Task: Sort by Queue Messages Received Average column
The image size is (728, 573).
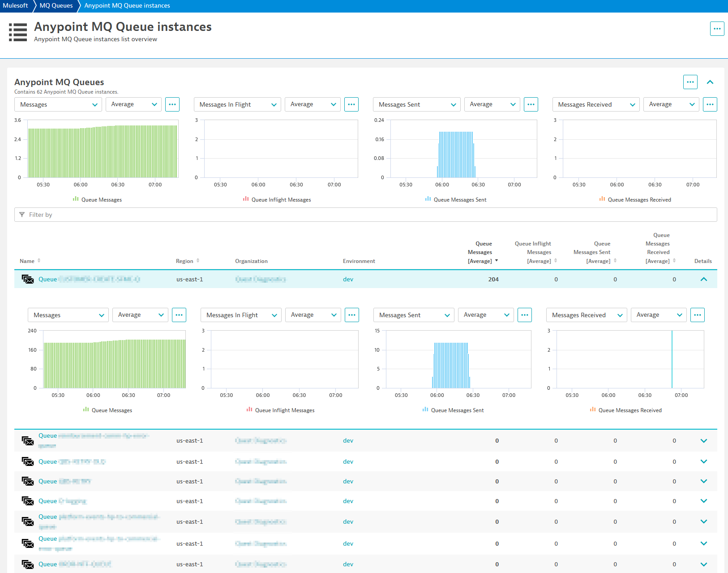Action: [x=660, y=248]
